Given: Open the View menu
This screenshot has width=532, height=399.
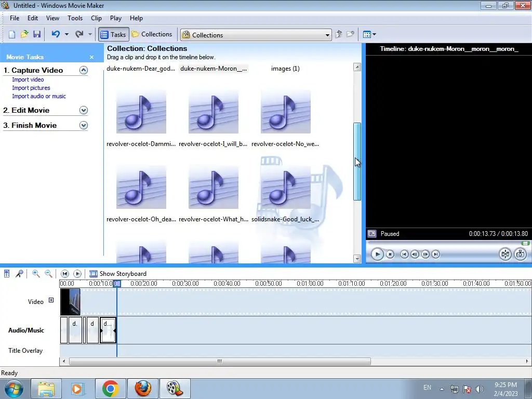Looking at the screenshot, I should tap(52, 18).
